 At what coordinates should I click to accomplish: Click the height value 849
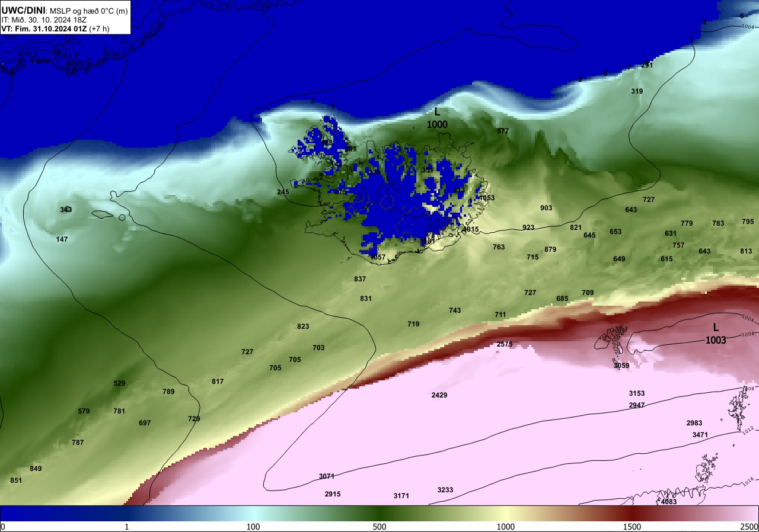click(x=36, y=469)
